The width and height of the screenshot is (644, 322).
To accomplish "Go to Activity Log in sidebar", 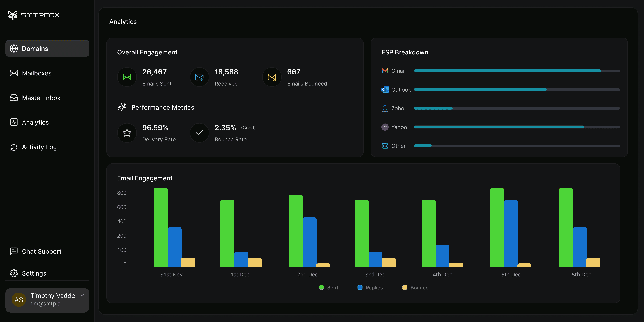I will click(x=39, y=147).
